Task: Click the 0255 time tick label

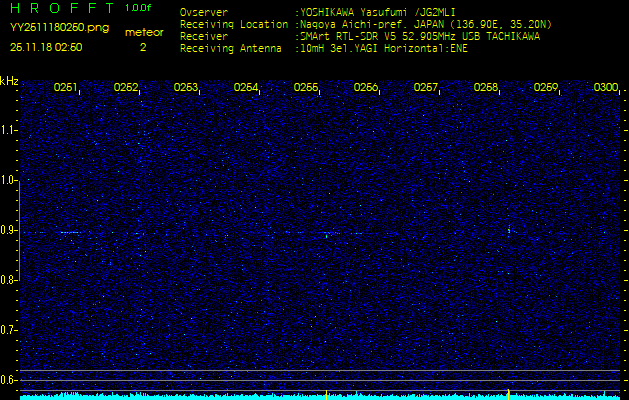Action: coord(306,87)
